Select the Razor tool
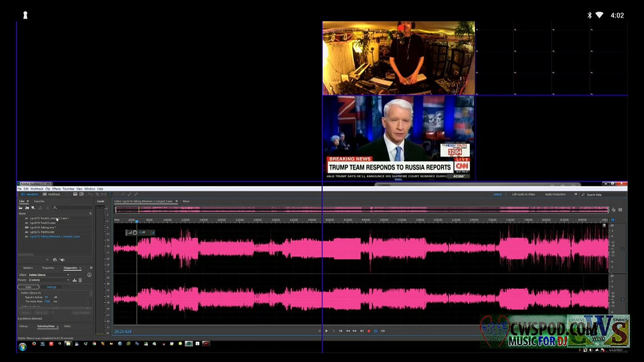The image size is (644, 362). [97, 195]
